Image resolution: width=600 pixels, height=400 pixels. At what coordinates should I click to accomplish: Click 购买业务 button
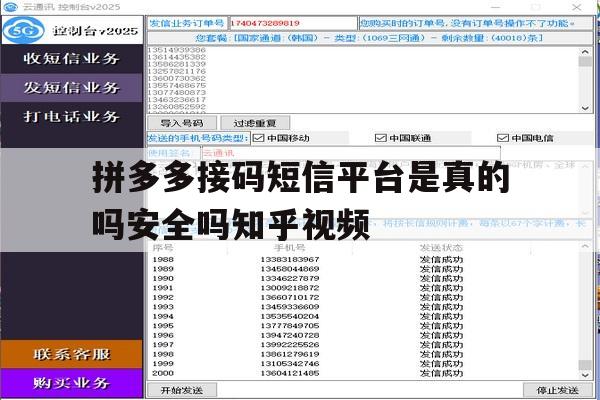coord(72,383)
